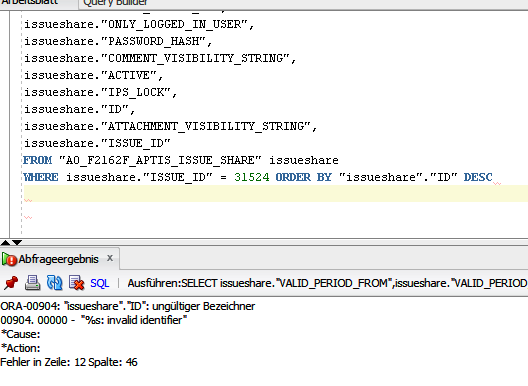528x386 pixels.
Task: Click the empty highlighted editor line
Action: click(x=275, y=194)
